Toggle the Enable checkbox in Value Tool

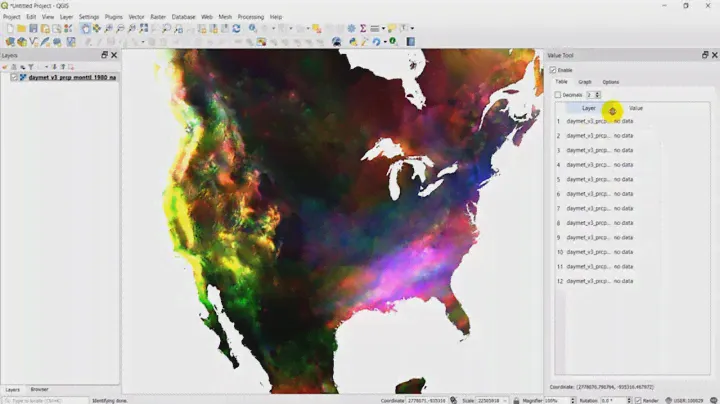553,70
